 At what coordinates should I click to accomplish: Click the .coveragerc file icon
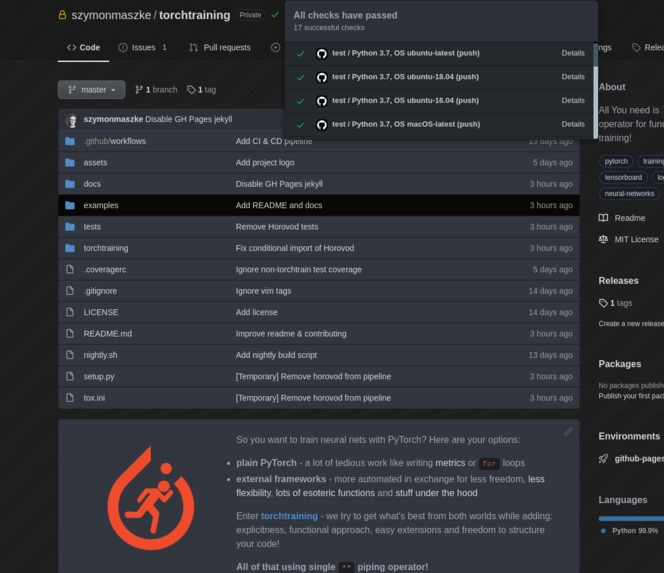[x=70, y=269]
